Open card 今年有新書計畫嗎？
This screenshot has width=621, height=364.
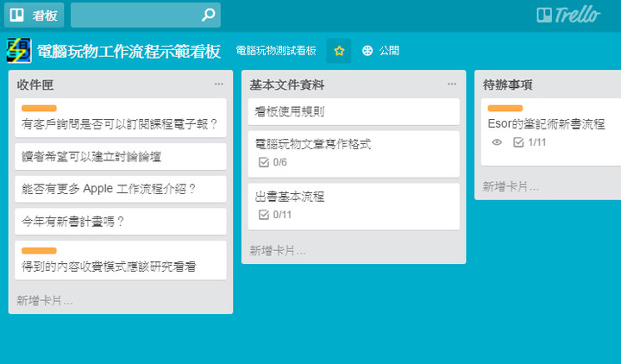[x=121, y=222]
